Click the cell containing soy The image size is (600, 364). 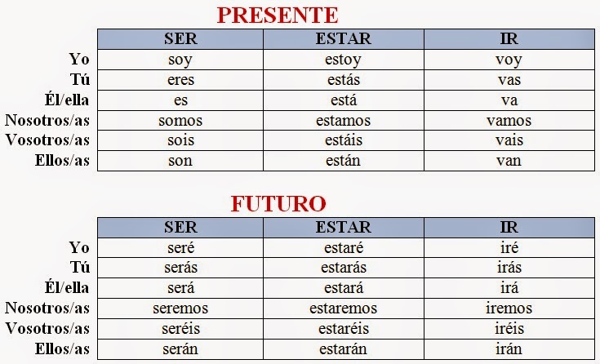[x=180, y=59]
